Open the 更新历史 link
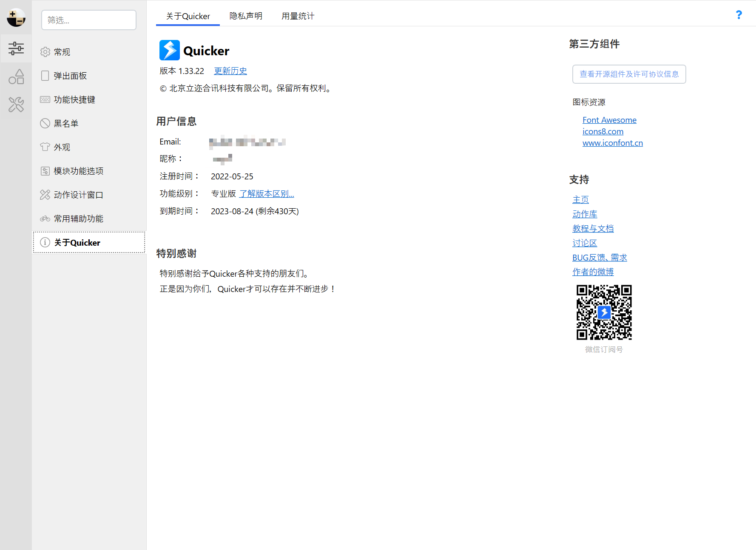 pos(230,71)
